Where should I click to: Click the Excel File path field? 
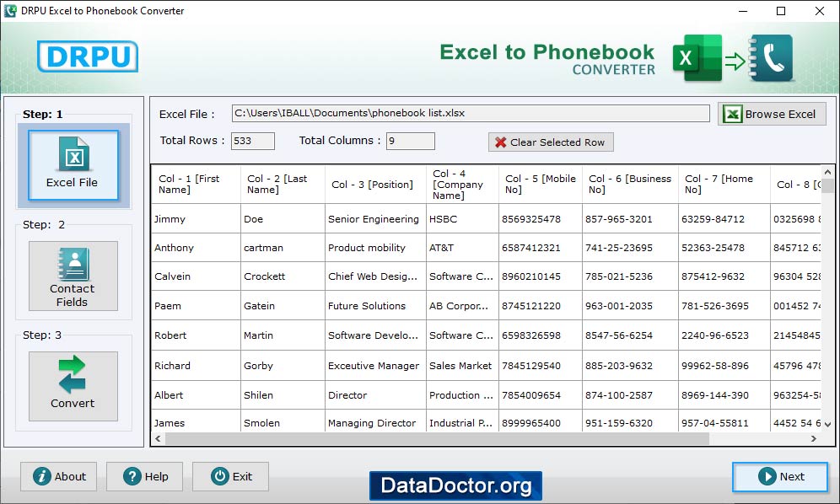[471, 113]
